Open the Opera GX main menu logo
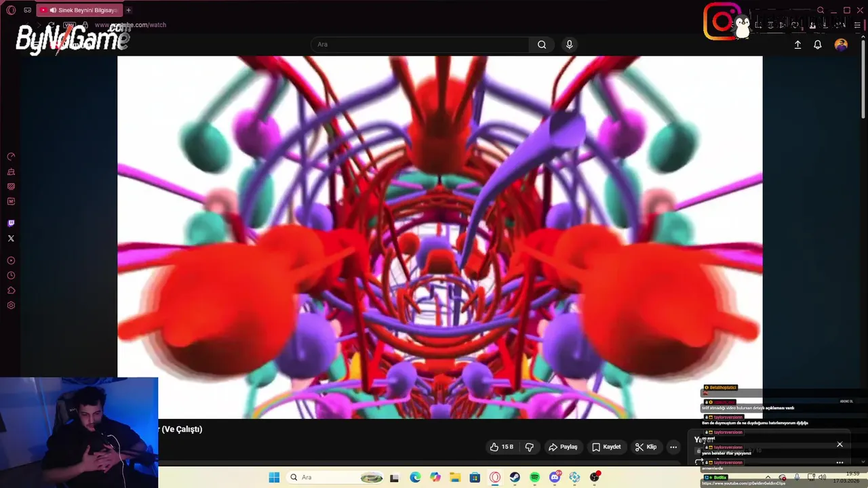 click(x=11, y=10)
